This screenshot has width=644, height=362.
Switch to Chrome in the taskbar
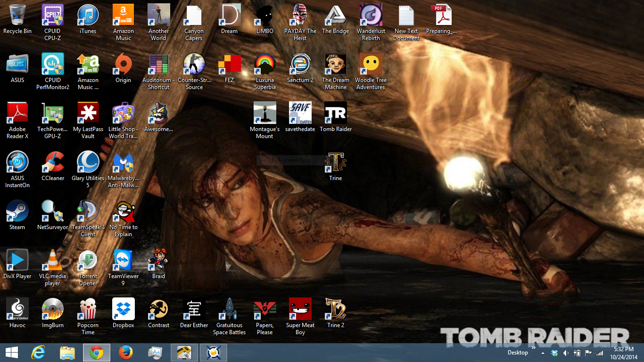[97, 353]
